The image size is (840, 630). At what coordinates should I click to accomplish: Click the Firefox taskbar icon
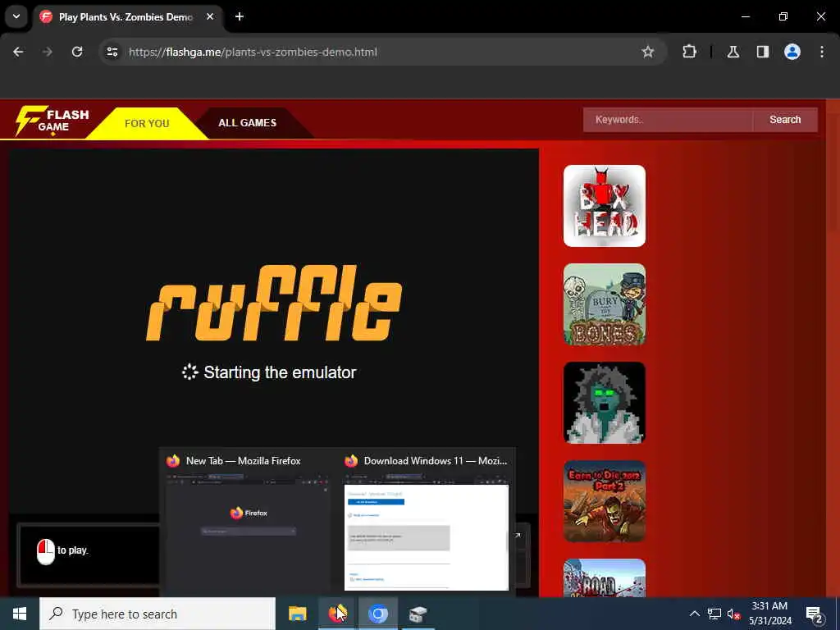click(x=337, y=614)
